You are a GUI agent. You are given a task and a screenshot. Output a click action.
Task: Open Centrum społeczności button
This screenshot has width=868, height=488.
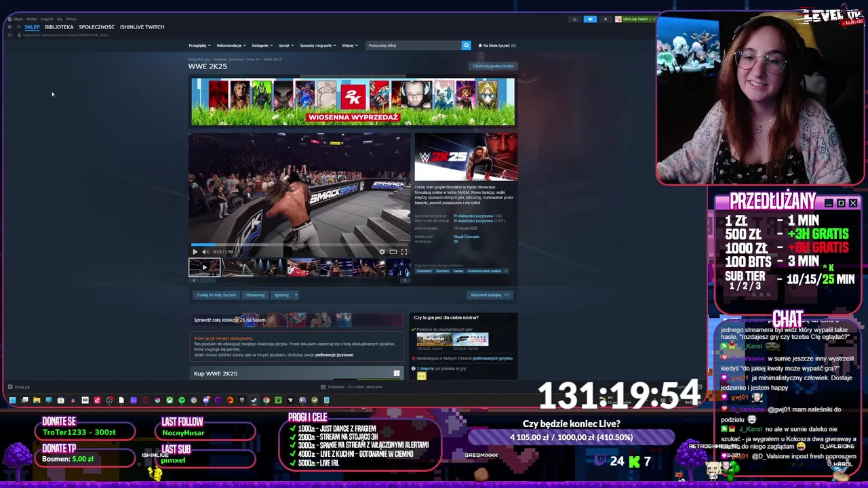point(493,66)
